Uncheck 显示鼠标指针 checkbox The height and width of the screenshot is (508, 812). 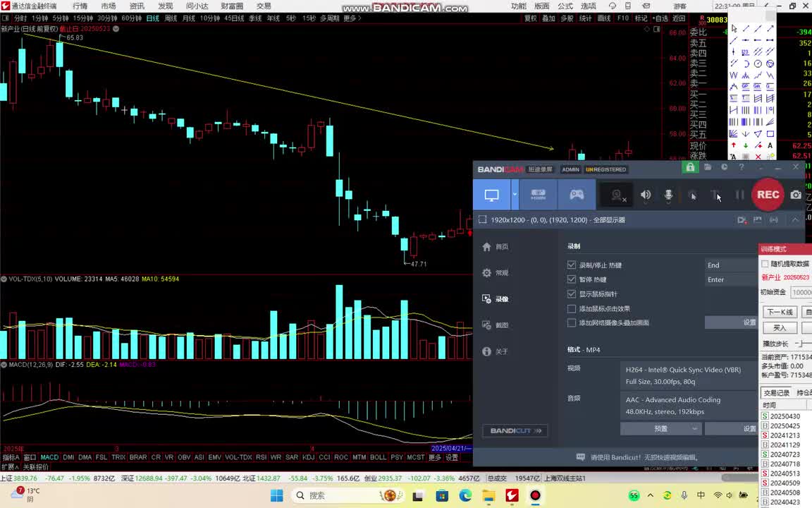[x=572, y=294]
